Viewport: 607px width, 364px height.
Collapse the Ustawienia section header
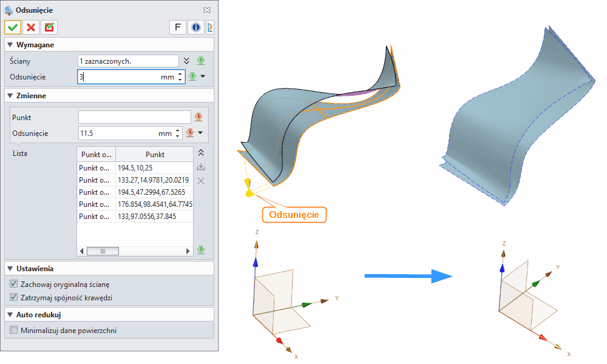pos(10,268)
